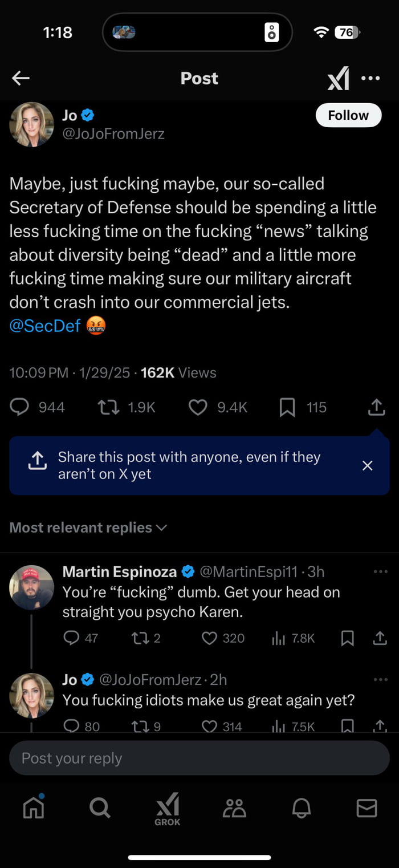Go to the Home tab
This screenshot has height=868, width=399.
click(x=33, y=808)
